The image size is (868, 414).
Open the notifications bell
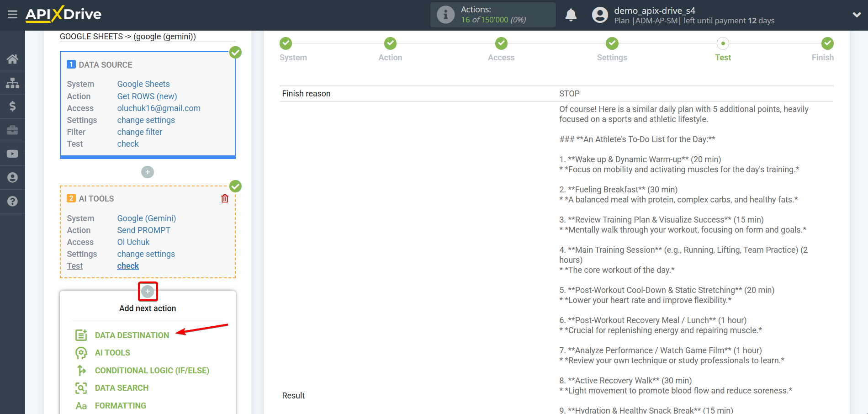click(571, 15)
